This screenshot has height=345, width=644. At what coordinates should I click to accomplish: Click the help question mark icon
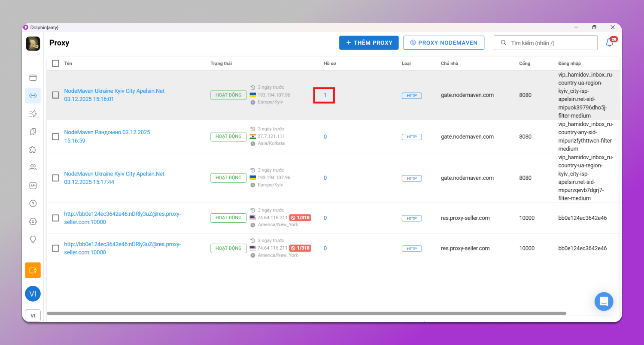(x=33, y=203)
